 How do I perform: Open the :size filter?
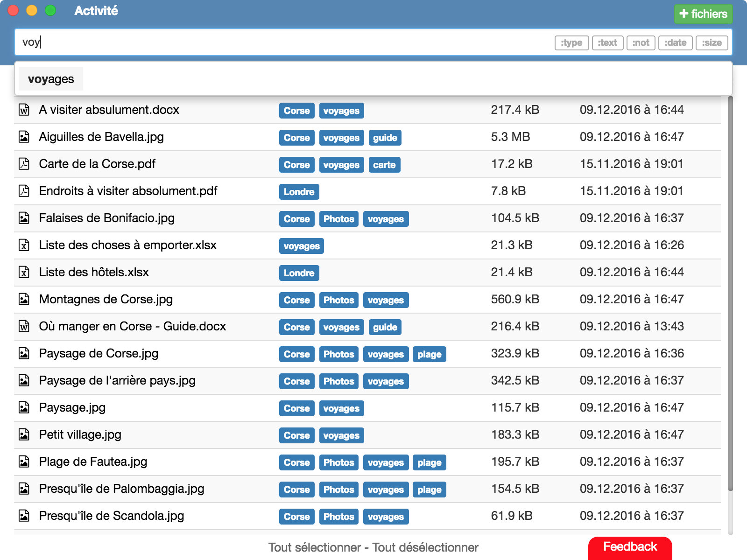point(712,42)
